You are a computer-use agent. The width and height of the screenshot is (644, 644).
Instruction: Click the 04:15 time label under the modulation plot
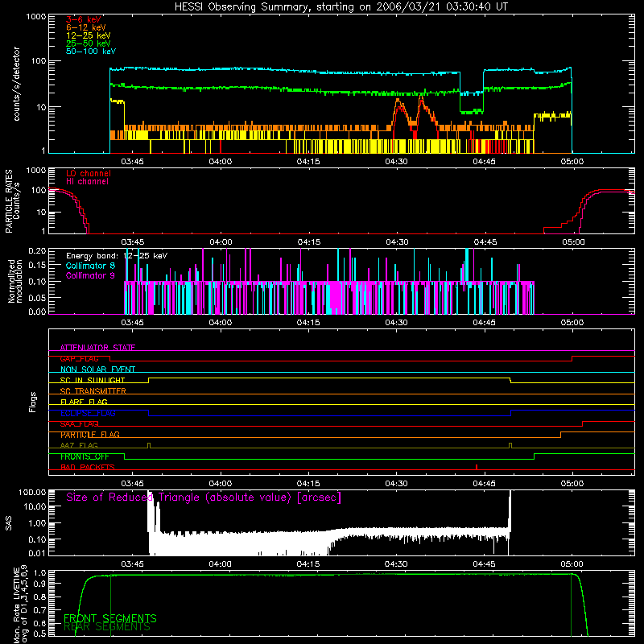[308, 323]
